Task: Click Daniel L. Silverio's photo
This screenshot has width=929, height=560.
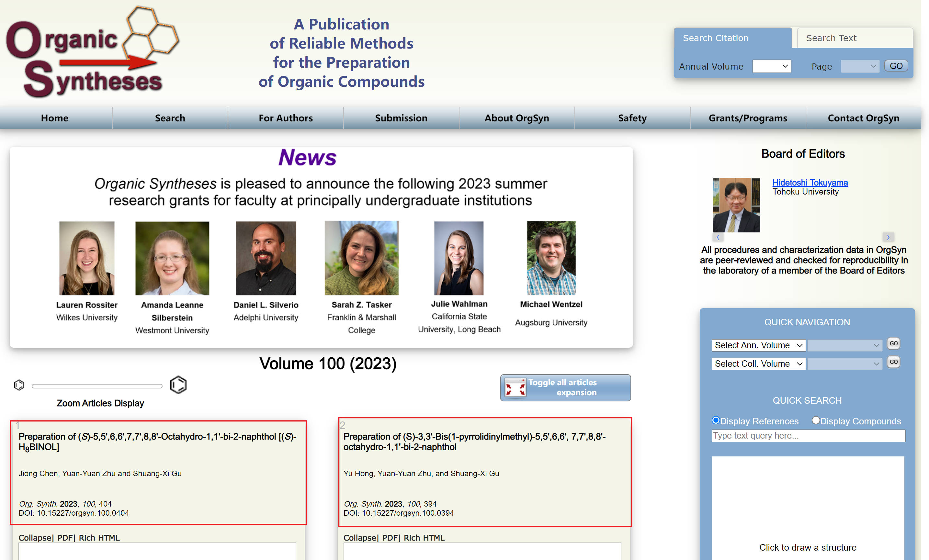Action: click(266, 258)
